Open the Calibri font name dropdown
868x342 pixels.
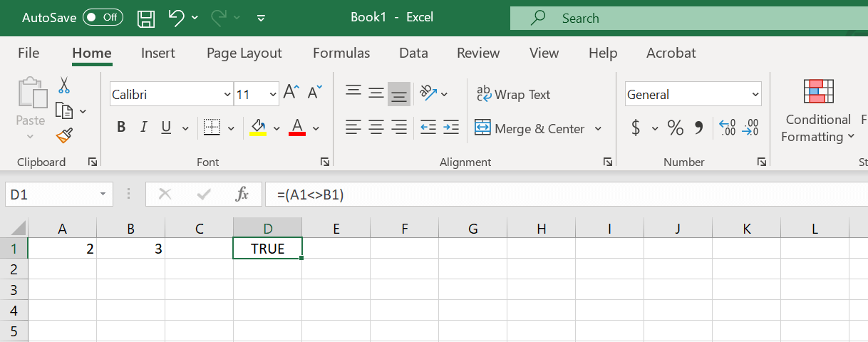tap(227, 94)
